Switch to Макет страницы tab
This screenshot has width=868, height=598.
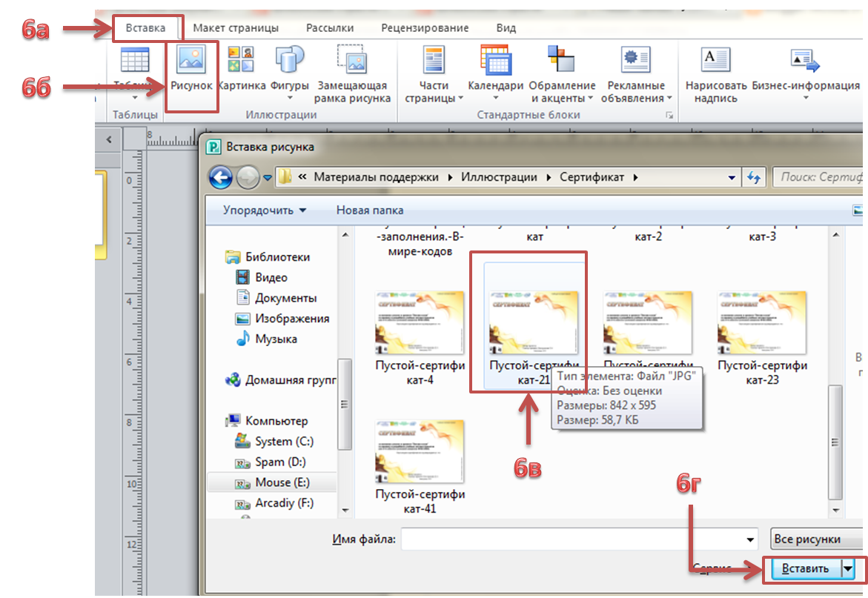[236, 27]
